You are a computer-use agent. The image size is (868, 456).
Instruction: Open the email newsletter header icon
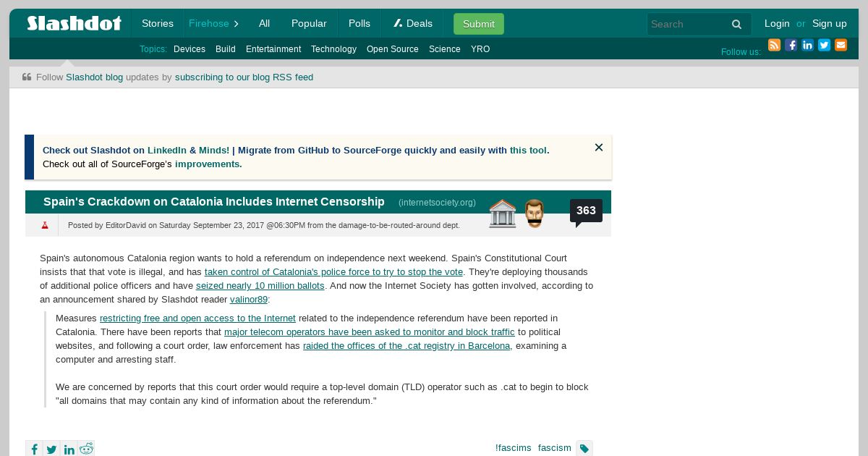841,45
